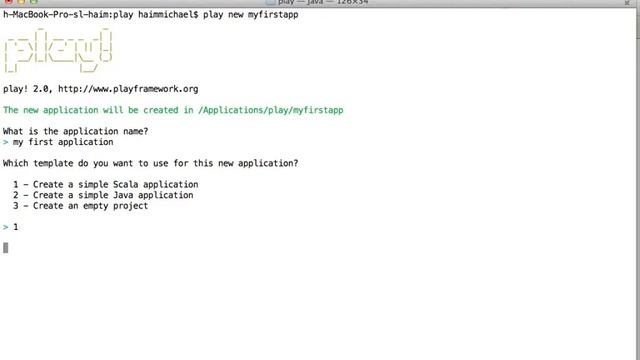
Task: Click the terminal block cursor
Action: tap(6, 248)
